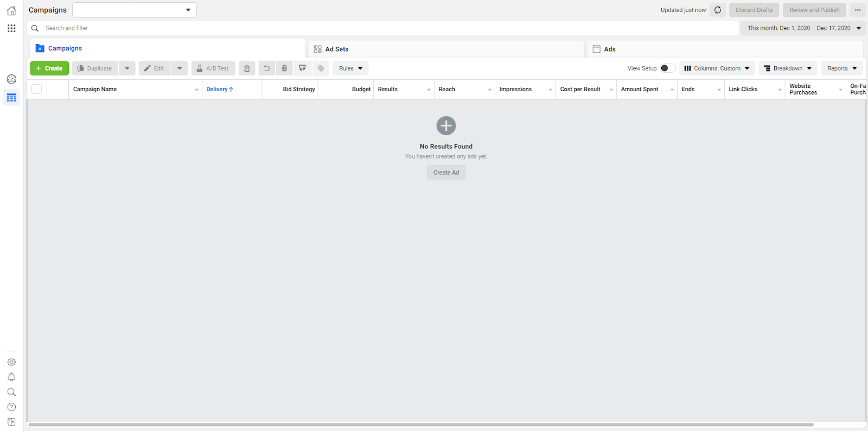
Task: Click the Discard Drafts button
Action: [x=754, y=10]
